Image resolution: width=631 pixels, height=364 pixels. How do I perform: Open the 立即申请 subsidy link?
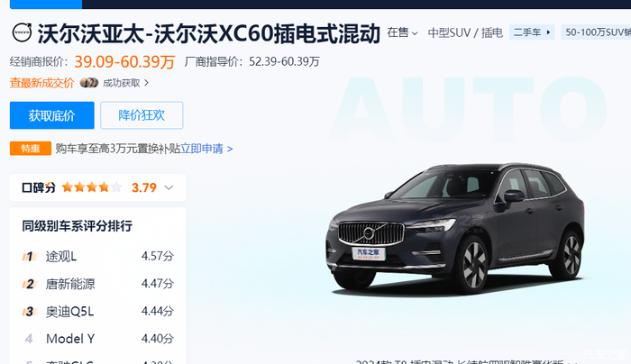(202, 149)
